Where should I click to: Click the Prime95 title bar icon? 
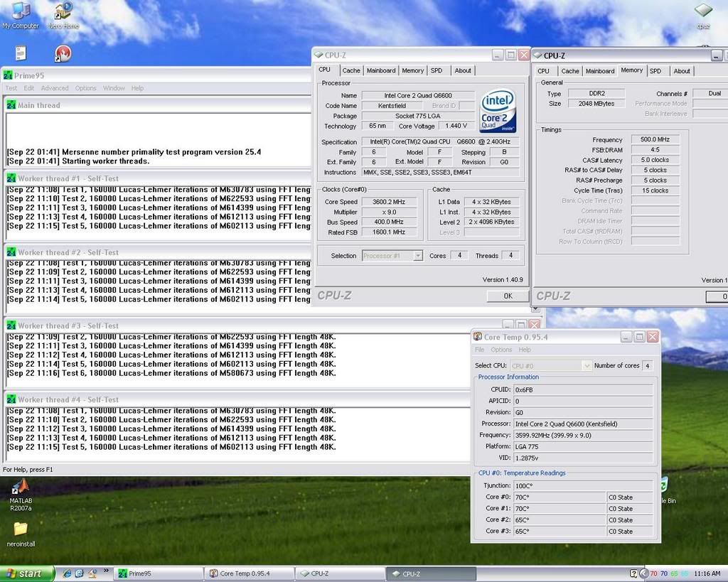coord(7,75)
